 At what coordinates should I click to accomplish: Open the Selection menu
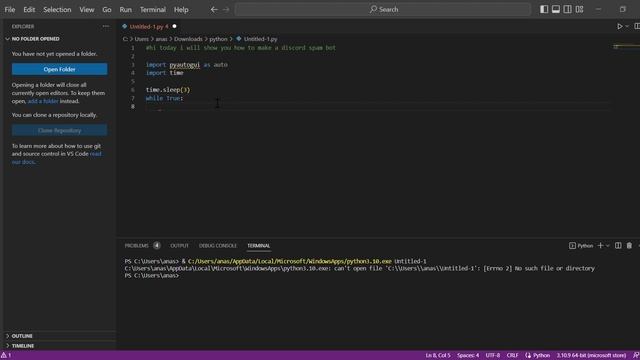(57, 9)
